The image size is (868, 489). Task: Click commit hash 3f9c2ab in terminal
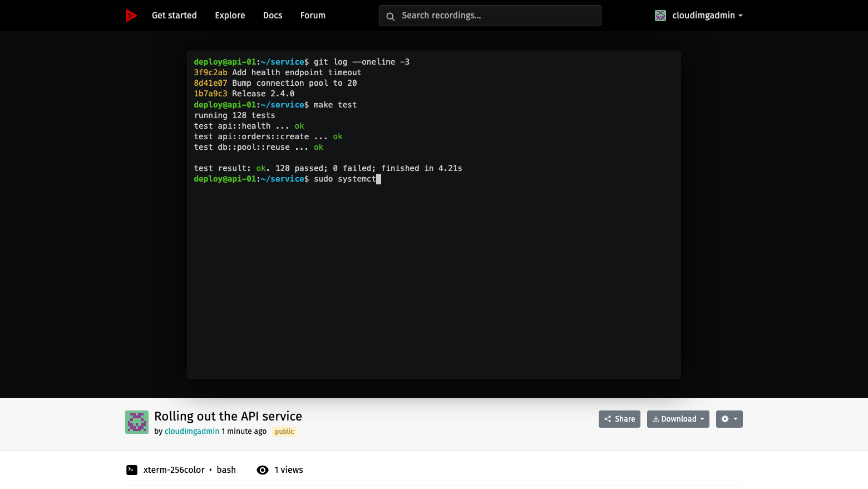point(210,72)
